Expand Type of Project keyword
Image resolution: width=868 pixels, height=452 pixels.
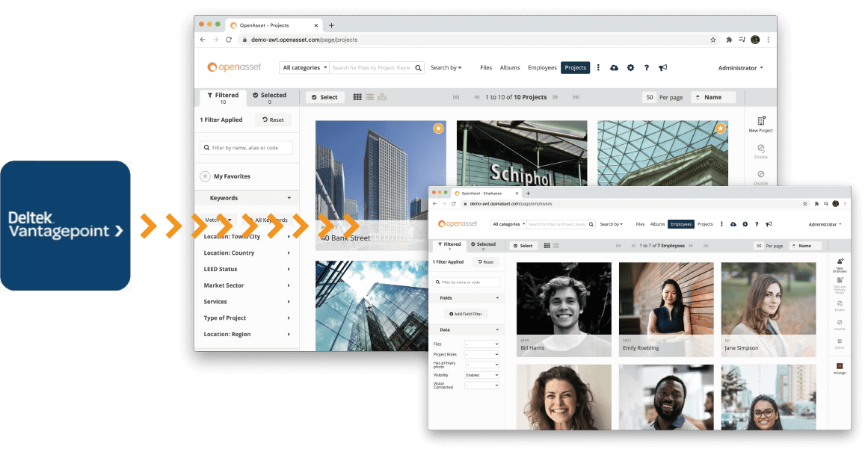(247, 318)
